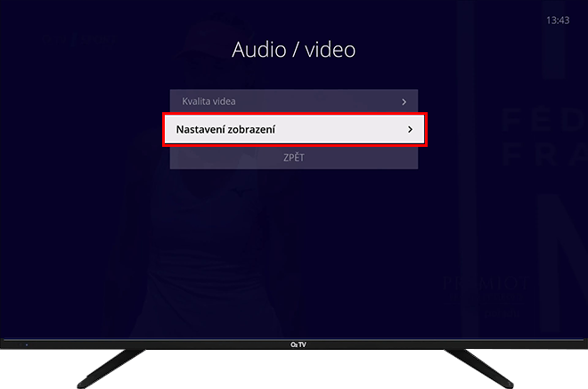This screenshot has height=389, width=588.
Task: Click the 'Kvalita videa' label text
Action: [209, 101]
